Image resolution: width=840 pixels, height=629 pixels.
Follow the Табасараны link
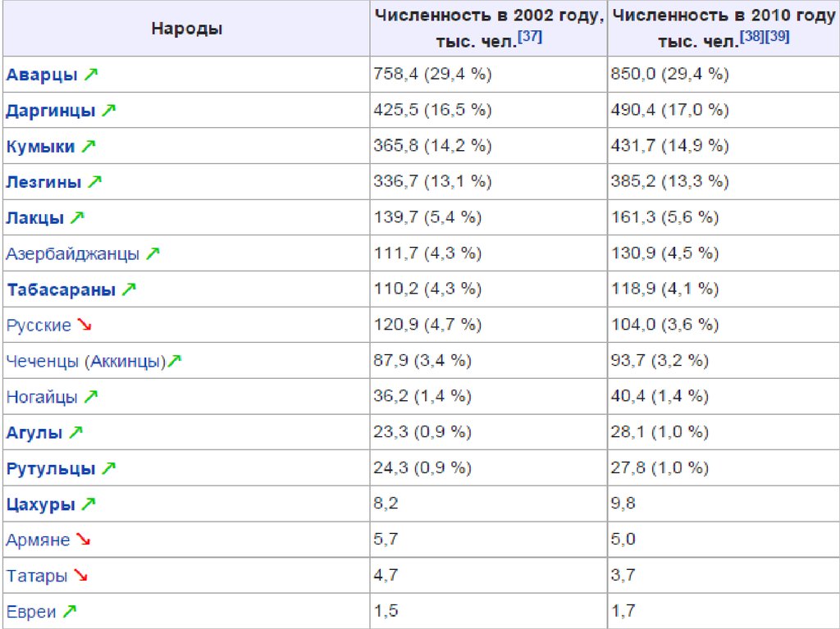tap(61, 289)
